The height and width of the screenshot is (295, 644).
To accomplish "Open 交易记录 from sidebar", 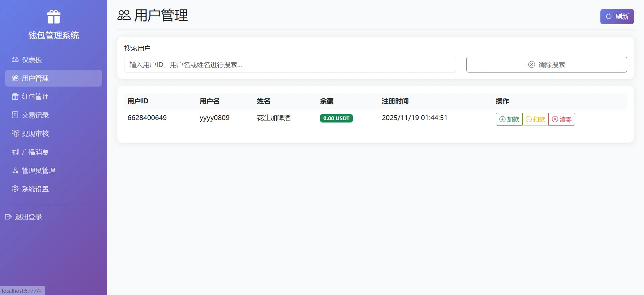I will pos(54,115).
